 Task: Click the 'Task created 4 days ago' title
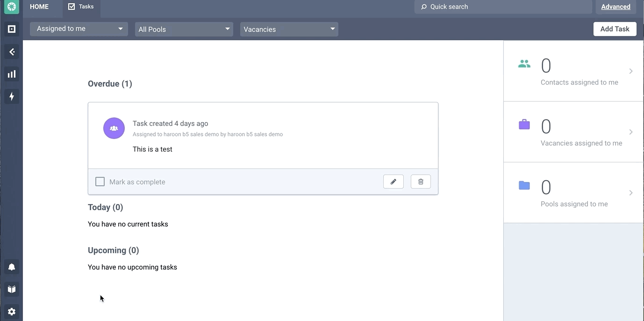[171, 124]
